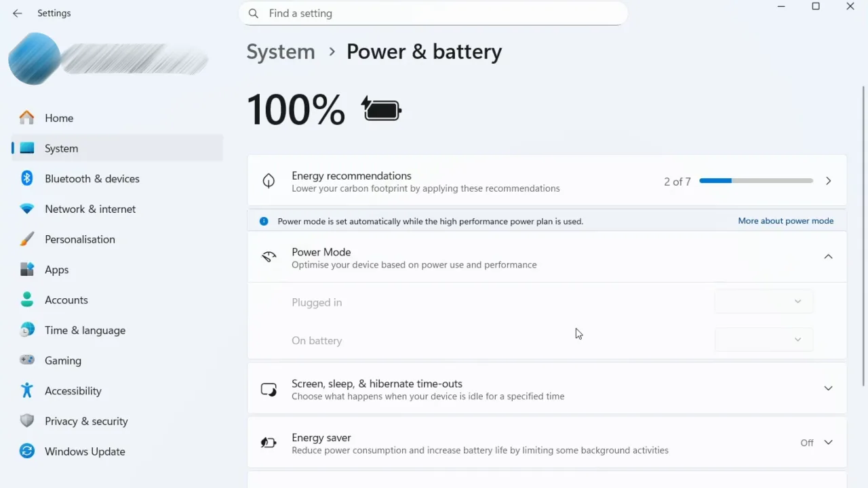The height and width of the screenshot is (488, 868).
Task: Click the Energy recommendations progress bar
Action: 755,180
